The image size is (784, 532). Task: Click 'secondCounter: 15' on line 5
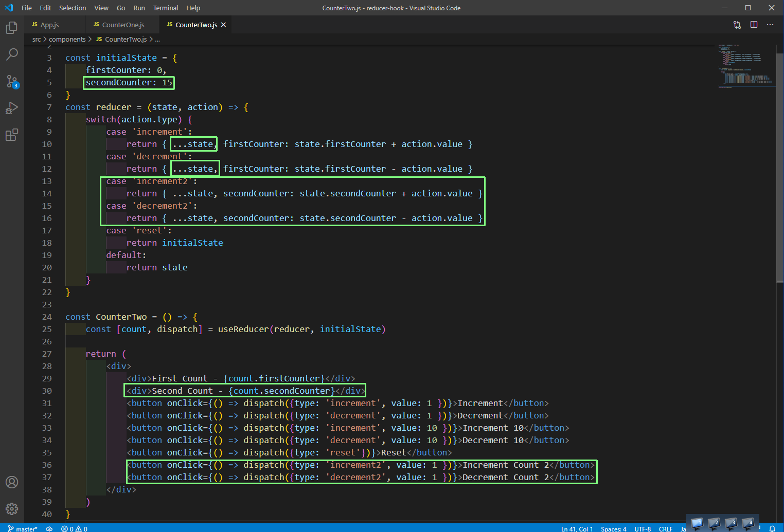click(x=129, y=82)
